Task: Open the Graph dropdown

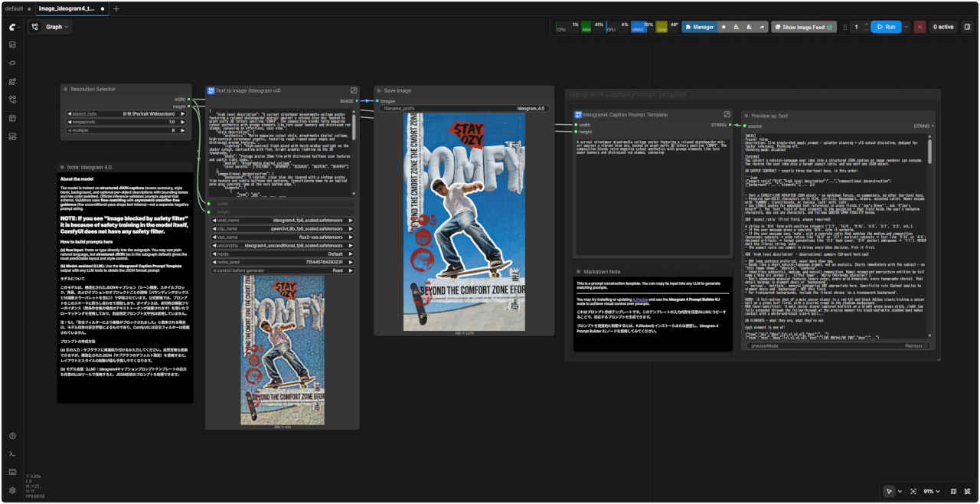Action: [50, 27]
